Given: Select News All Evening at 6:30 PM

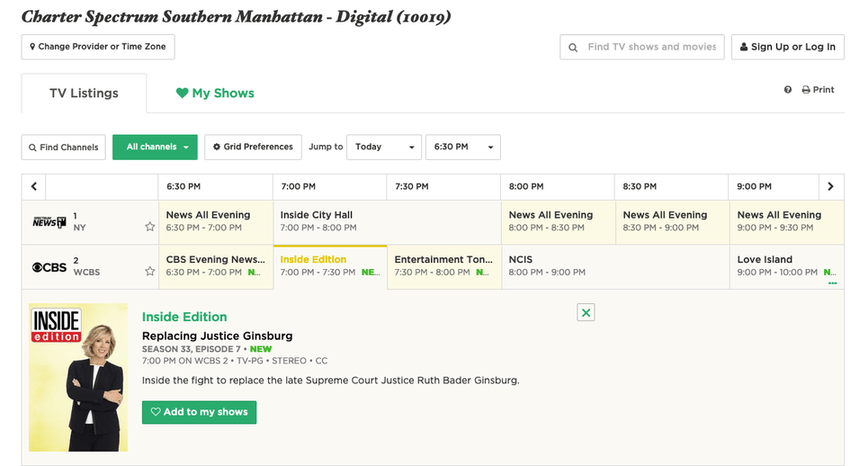Looking at the screenshot, I should pyautogui.click(x=216, y=222).
